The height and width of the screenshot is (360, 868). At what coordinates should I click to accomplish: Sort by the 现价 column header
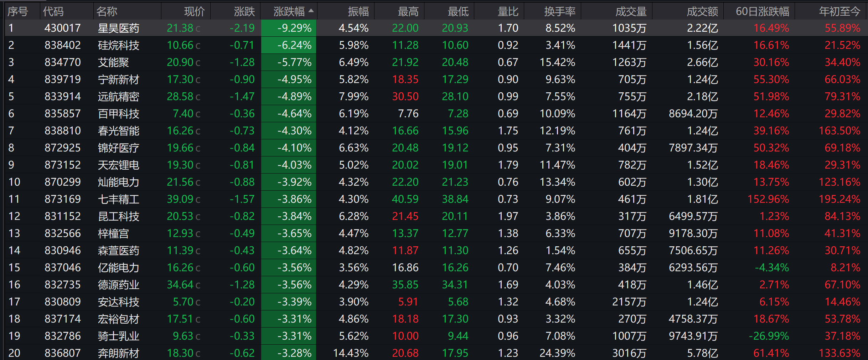click(194, 11)
